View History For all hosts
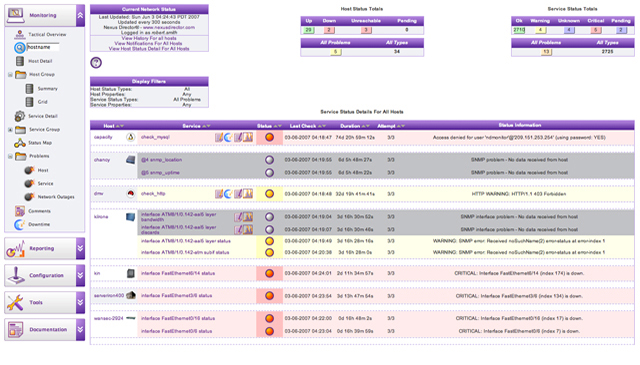The image size is (640, 365). click(149, 38)
